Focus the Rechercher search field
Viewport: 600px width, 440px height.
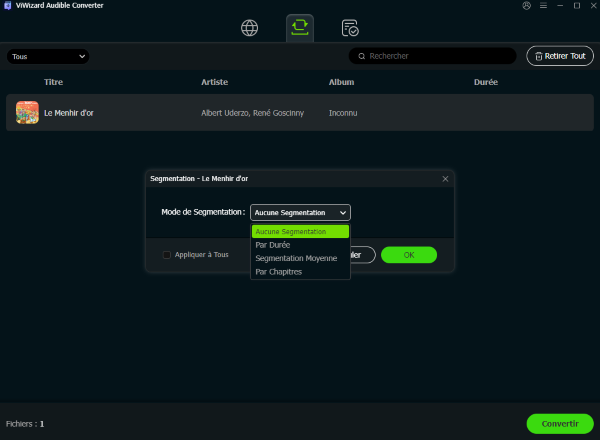pos(432,56)
